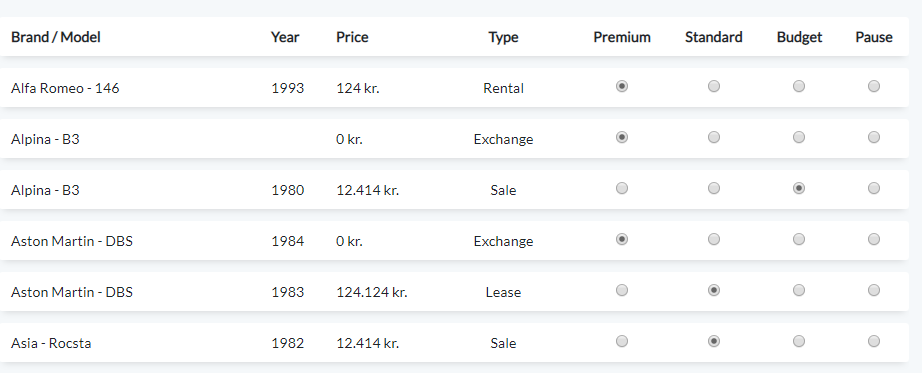Viewport: 922px width, 373px height.
Task: Set Alfa Romeo 146 to Budget
Action: (x=799, y=86)
